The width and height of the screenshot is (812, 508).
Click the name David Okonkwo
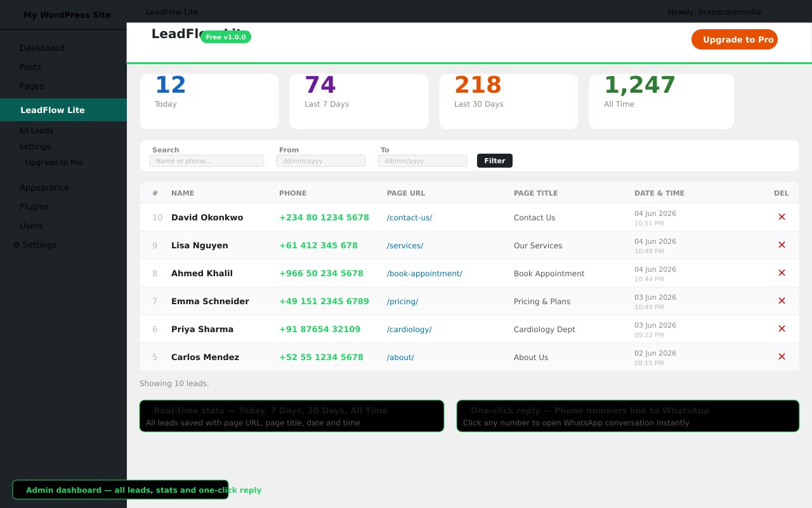coord(207,217)
